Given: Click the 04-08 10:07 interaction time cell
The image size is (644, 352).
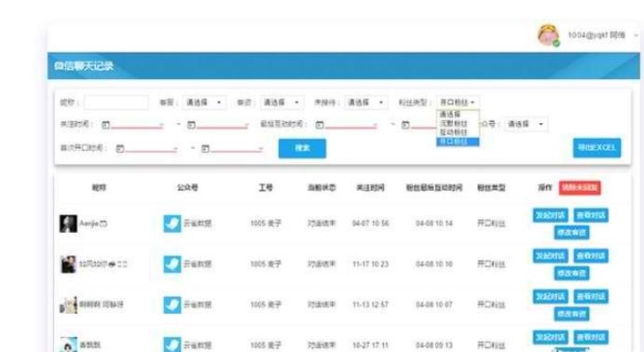Looking at the screenshot, I should (x=434, y=305).
